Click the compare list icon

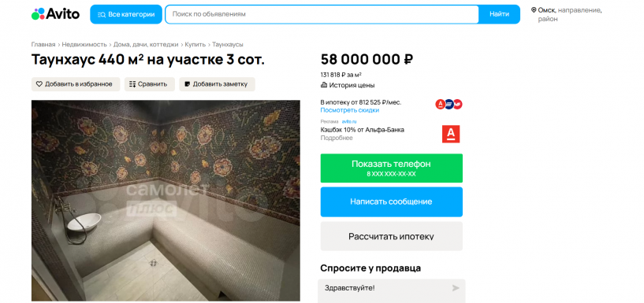coord(132,84)
